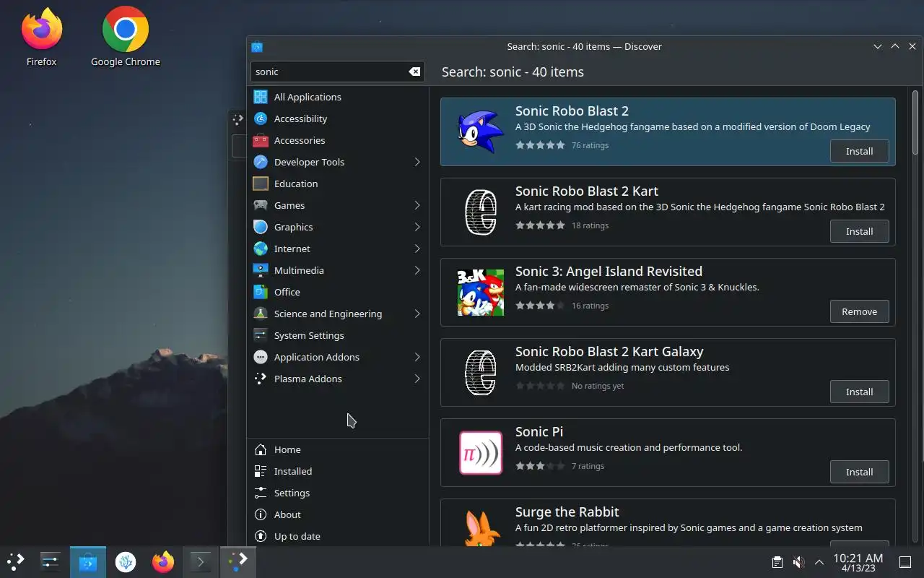Screen dimensions: 924x578
Task: Open the third pinned taskbar app icon
Action: pos(126,561)
